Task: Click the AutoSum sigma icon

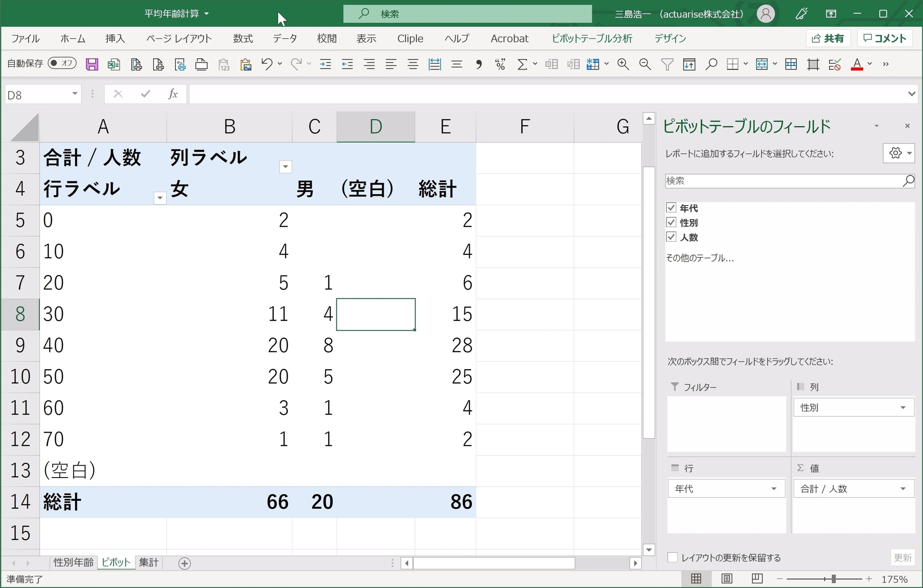Action: (x=522, y=64)
